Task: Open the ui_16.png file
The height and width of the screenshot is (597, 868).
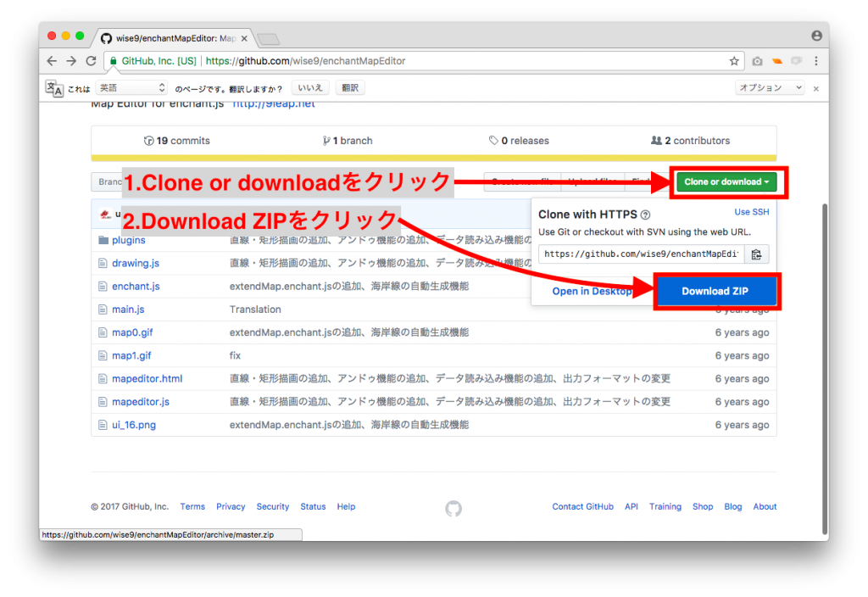Action: pyautogui.click(x=134, y=425)
